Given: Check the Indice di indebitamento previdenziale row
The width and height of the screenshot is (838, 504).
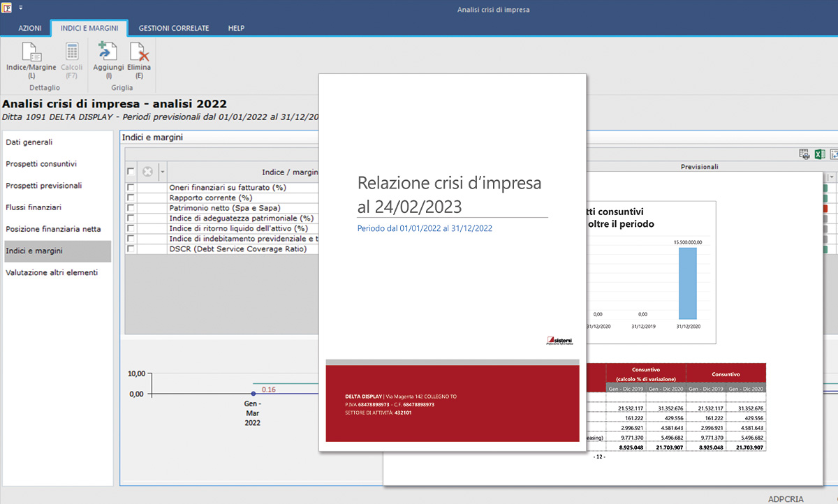Looking at the screenshot, I should click(131, 239).
